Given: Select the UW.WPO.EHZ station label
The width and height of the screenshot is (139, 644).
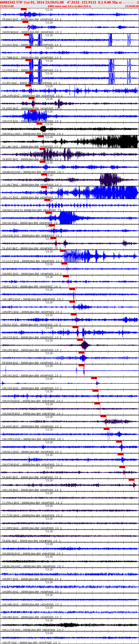Looking at the screenshot, I should pos(32,312).
